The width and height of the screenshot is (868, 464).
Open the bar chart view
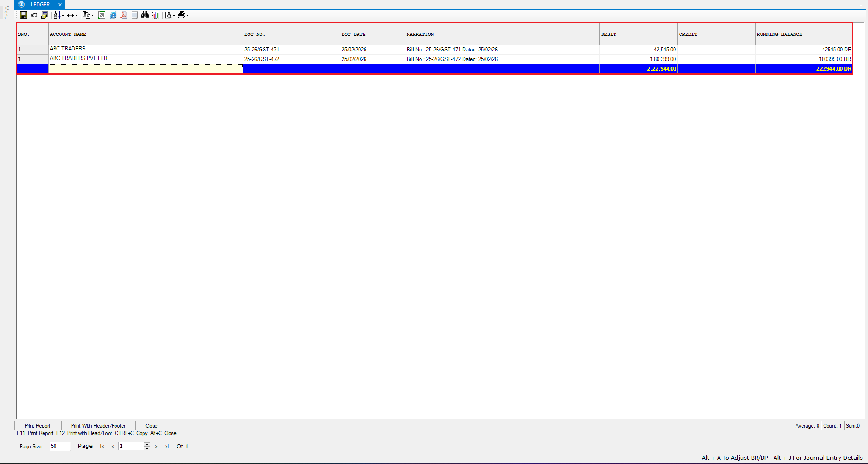[x=156, y=15]
